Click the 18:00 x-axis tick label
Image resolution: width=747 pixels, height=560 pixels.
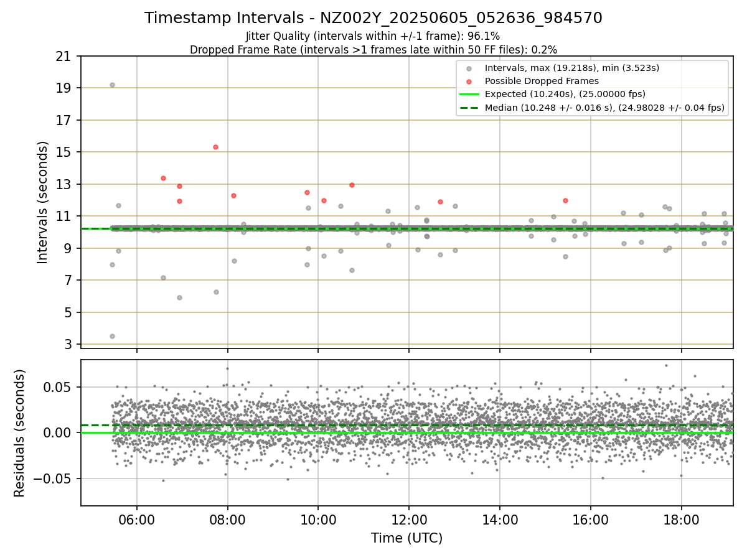tap(681, 518)
